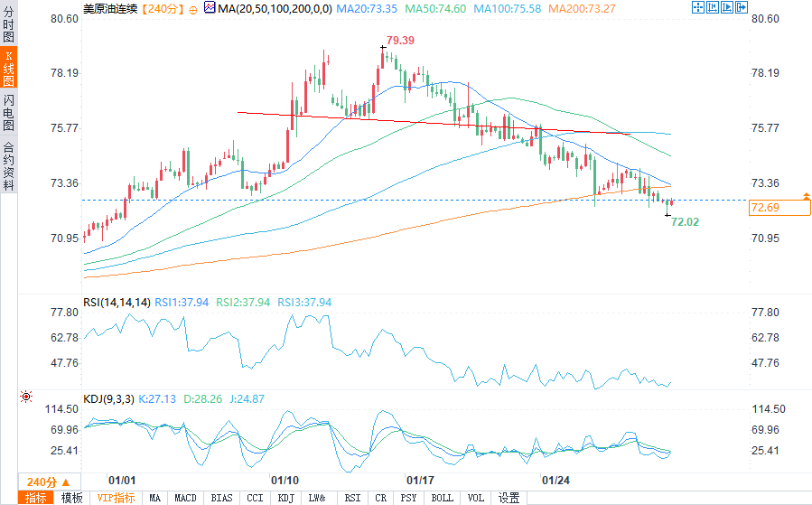Open 设置 settings at bottom bar
This screenshot has height=505, width=812.
(x=509, y=498)
